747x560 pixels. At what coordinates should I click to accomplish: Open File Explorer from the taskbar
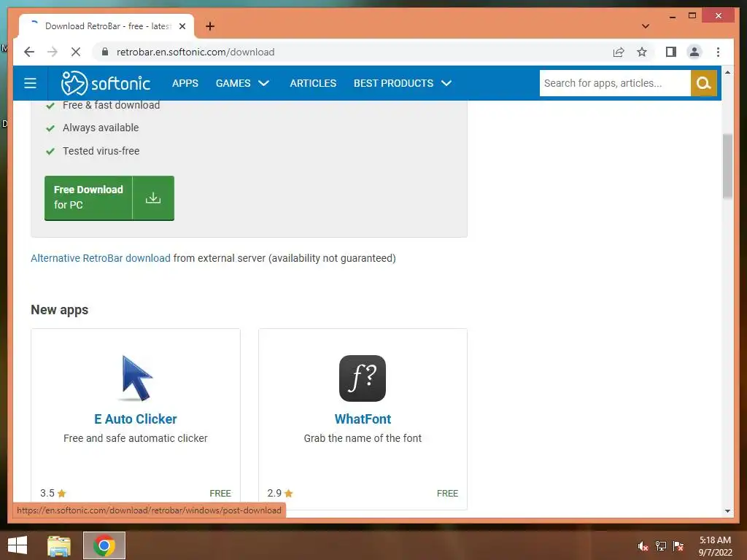pyautogui.click(x=59, y=545)
